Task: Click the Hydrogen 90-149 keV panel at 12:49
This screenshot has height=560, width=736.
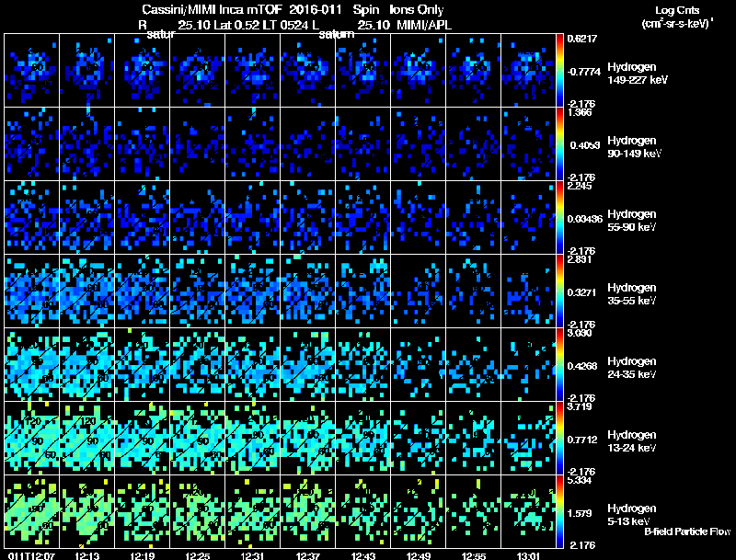Action: pyautogui.click(x=420, y=144)
